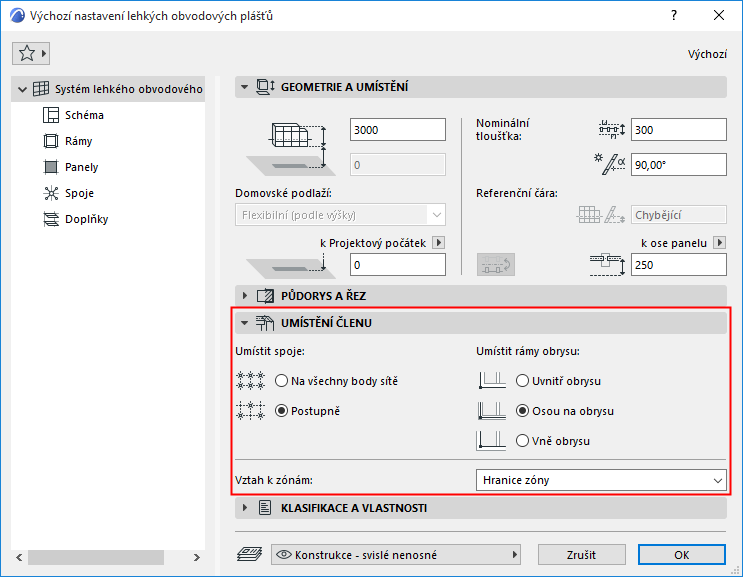Select the Panely panel icon
743x577 pixels.
51,167
